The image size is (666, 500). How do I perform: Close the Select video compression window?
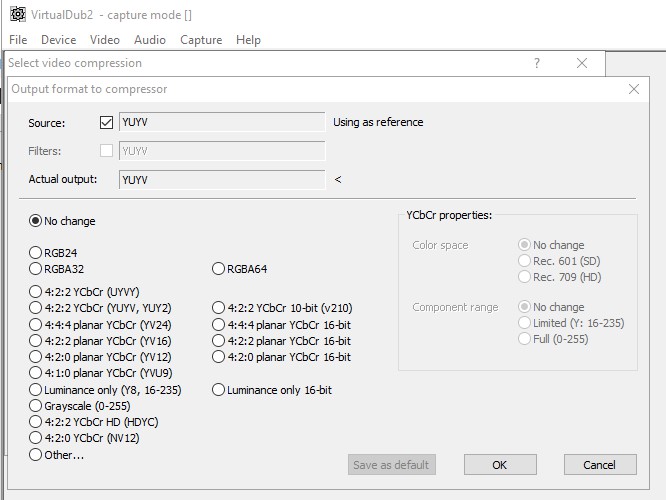582,63
